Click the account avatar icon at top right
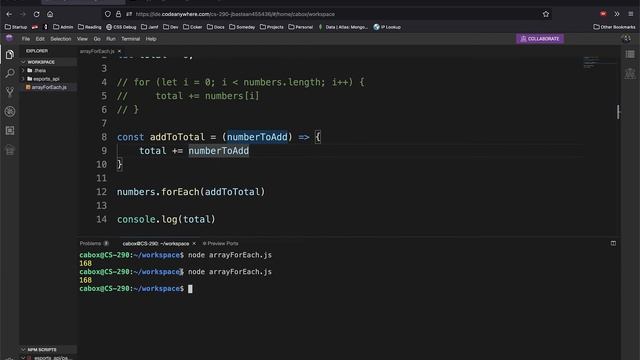The height and width of the screenshot is (360, 640). coord(627,38)
